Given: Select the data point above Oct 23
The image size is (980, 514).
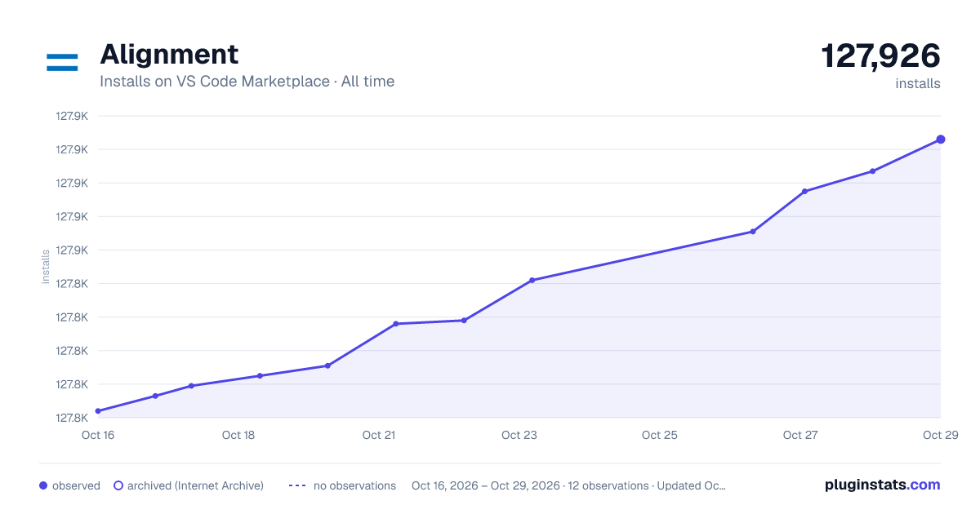Looking at the screenshot, I should 532,280.
